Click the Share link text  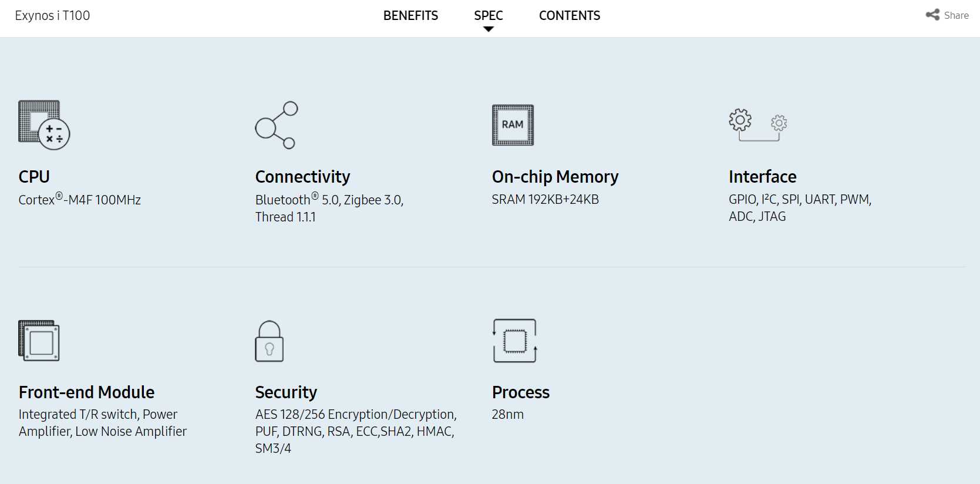[x=957, y=16]
